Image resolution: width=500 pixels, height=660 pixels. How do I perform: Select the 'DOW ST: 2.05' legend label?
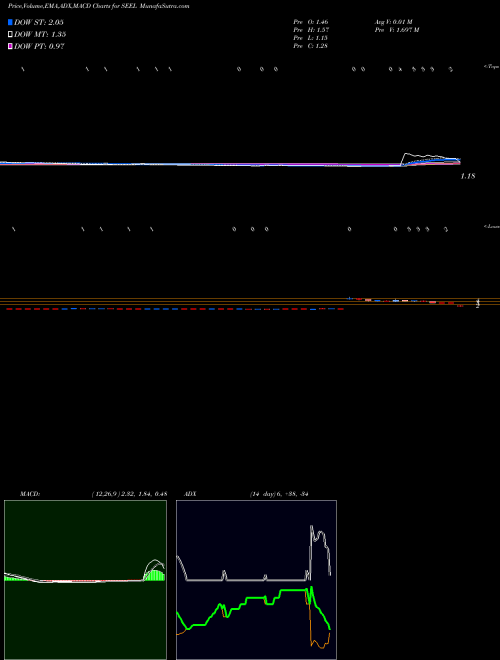click(39, 22)
